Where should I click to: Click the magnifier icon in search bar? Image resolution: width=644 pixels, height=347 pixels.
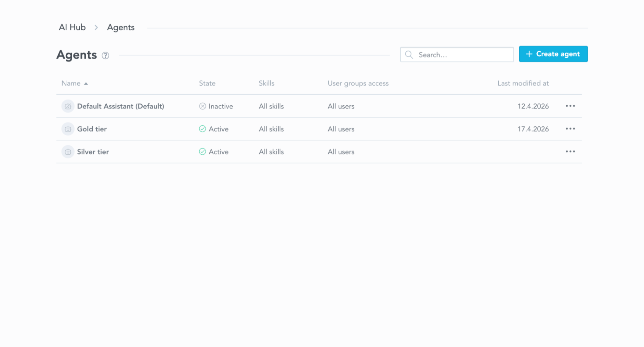[409, 55]
